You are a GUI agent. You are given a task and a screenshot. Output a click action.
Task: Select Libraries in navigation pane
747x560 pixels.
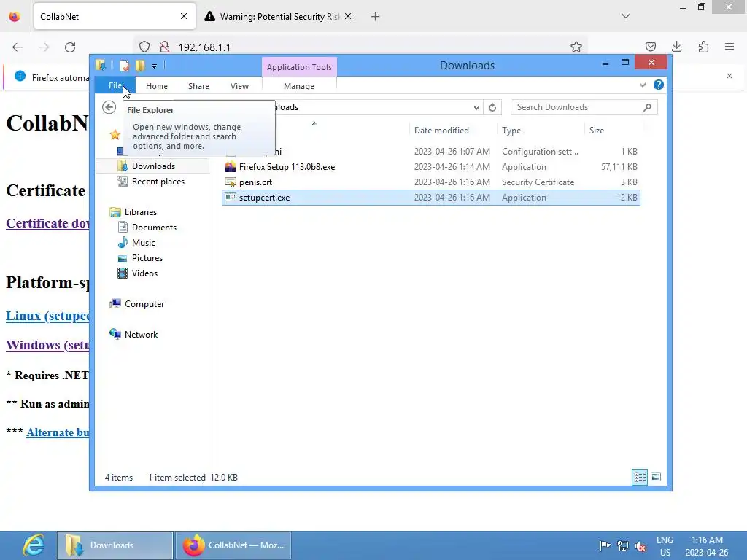point(140,212)
